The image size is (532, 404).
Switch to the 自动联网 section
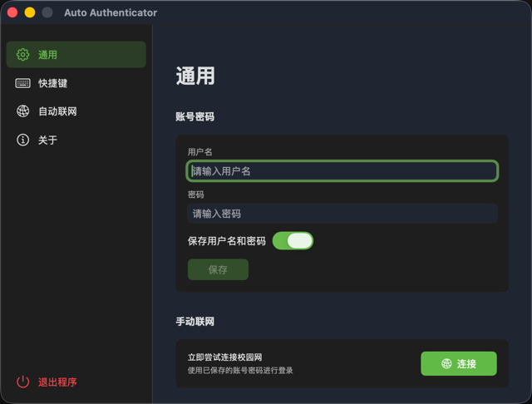(x=76, y=111)
